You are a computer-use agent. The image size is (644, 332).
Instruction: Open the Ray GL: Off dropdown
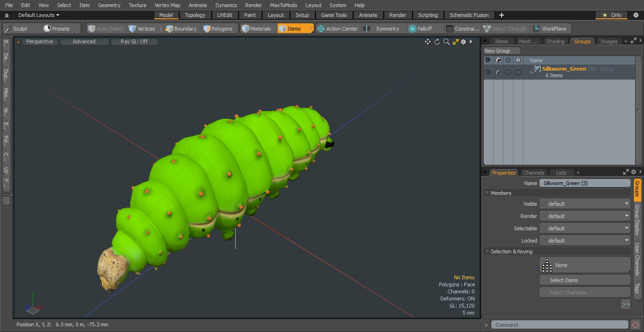click(134, 41)
